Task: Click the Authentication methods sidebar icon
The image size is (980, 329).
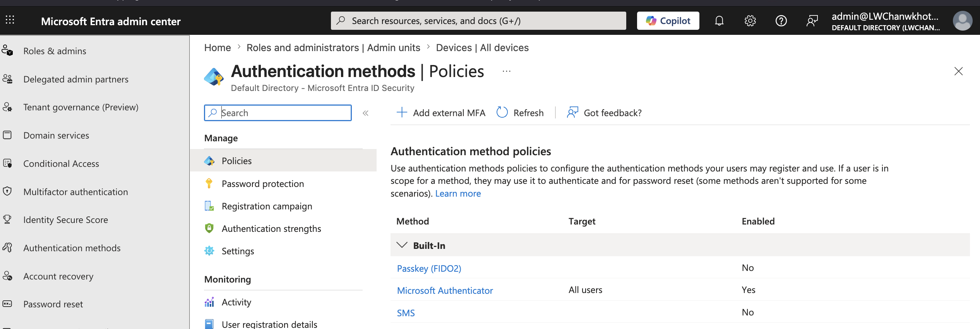Action: click(x=7, y=247)
